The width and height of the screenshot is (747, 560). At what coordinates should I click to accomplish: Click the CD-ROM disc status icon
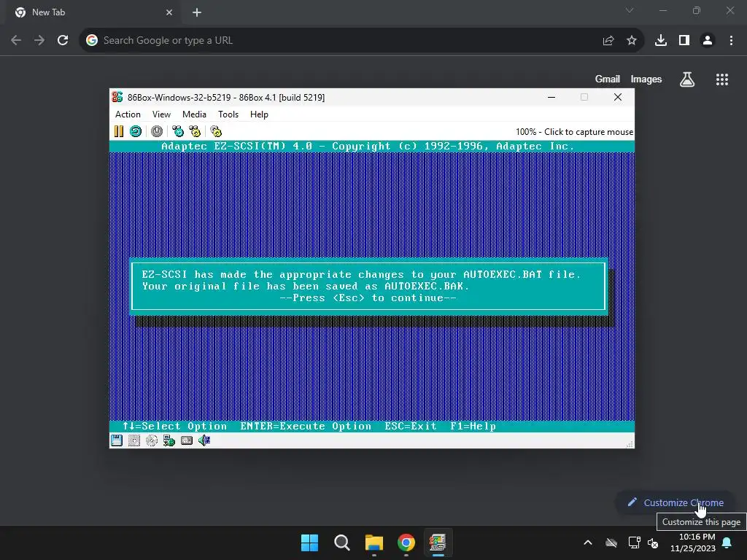152,440
